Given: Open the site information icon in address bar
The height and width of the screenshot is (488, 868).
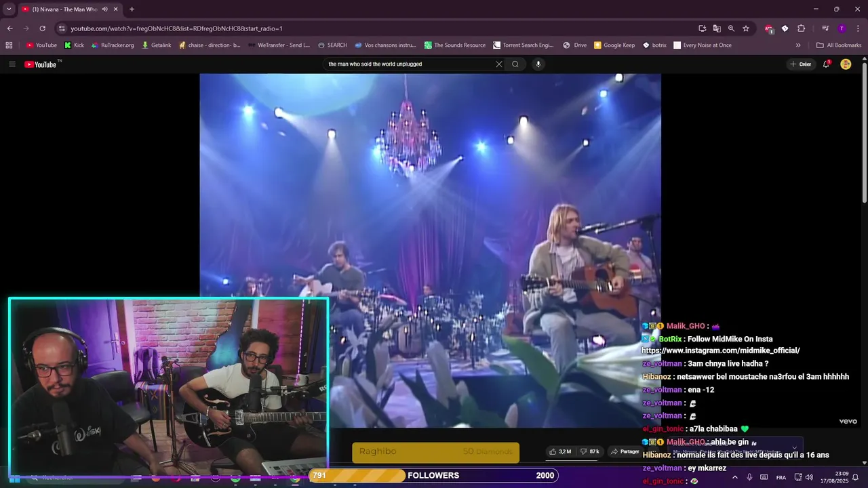Looking at the screenshot, I should (62, 28).
